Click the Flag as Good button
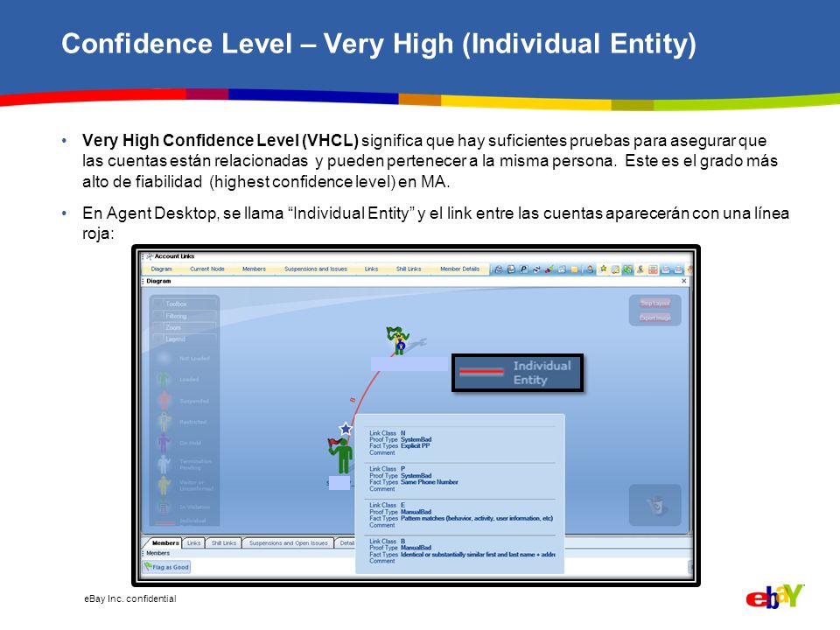840x630 pixels. pos(166,567)
